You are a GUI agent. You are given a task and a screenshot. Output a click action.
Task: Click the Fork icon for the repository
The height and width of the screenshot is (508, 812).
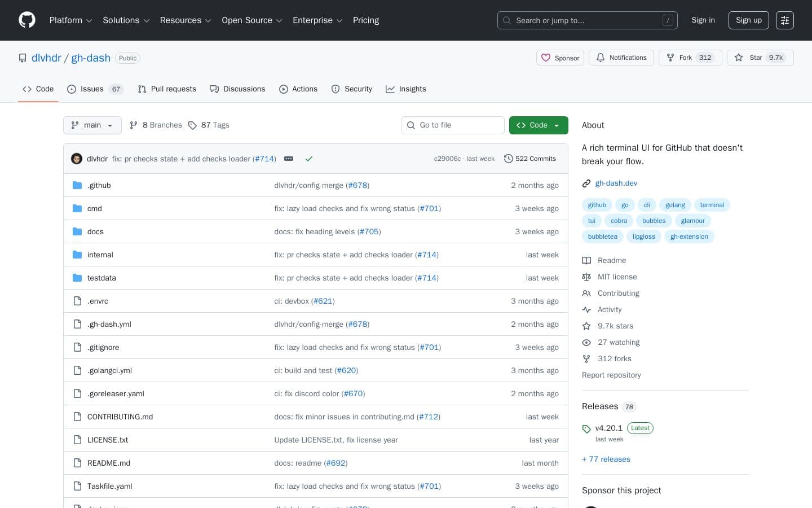pos(670,58)
